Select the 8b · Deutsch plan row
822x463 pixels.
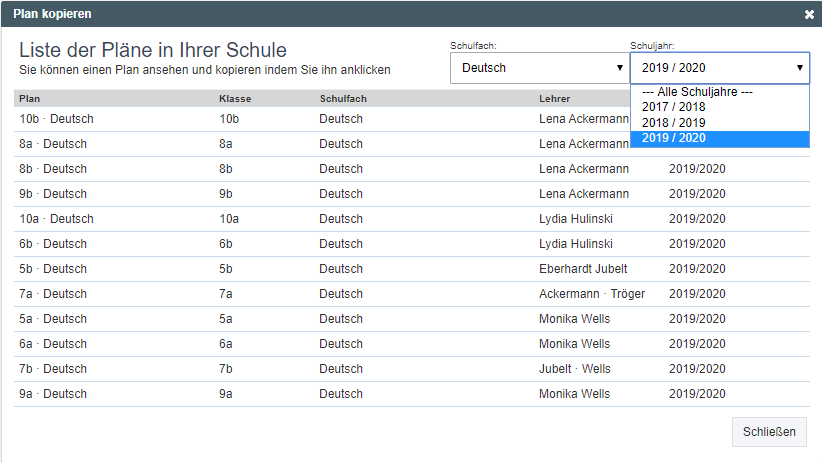(x=53, y=169)
